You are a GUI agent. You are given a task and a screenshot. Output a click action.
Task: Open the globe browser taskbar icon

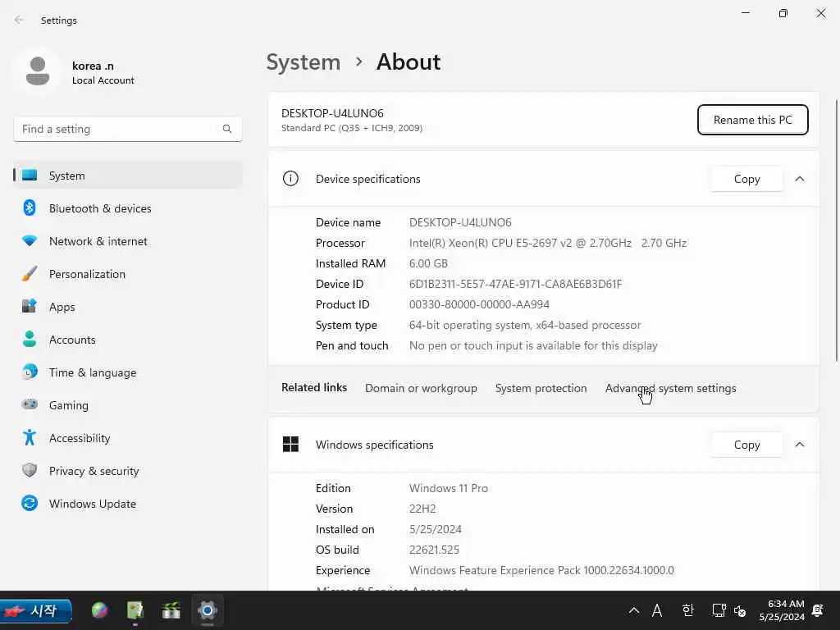point(99,610)
